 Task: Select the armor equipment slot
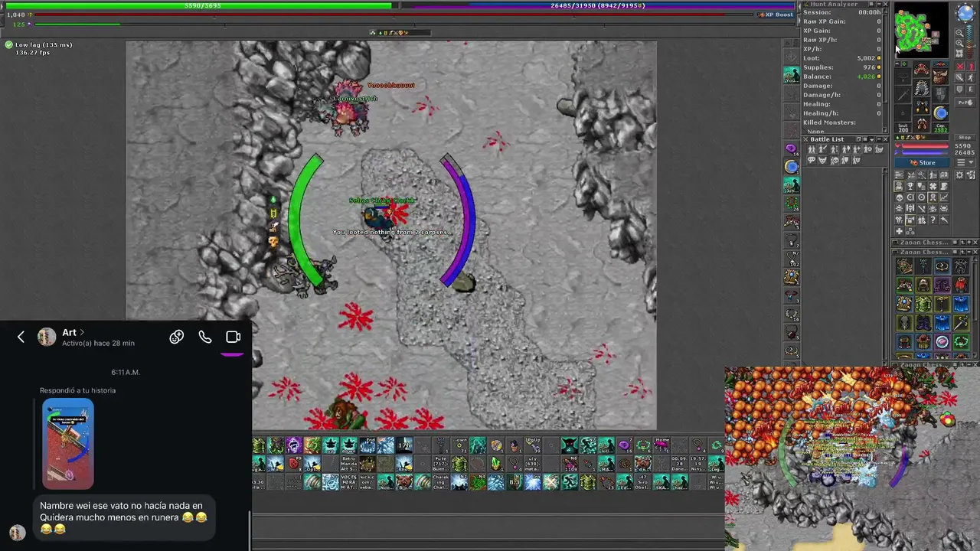922,89
